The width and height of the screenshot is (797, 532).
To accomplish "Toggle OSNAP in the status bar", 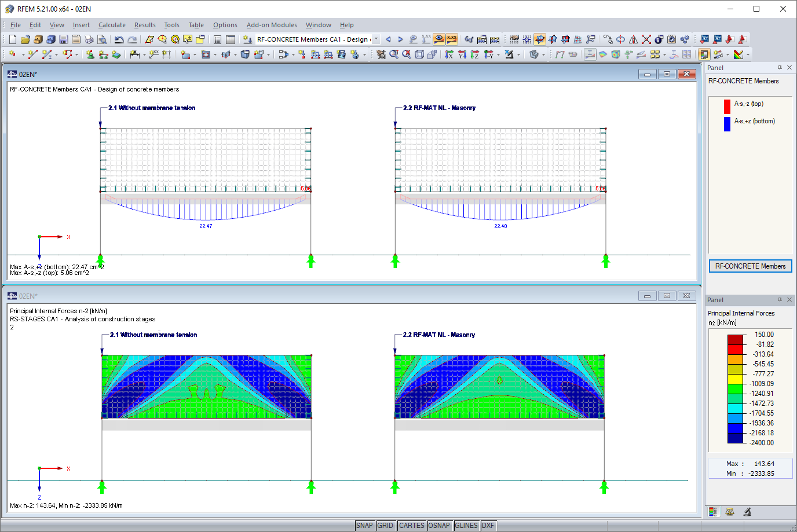I will click(439, 526).
